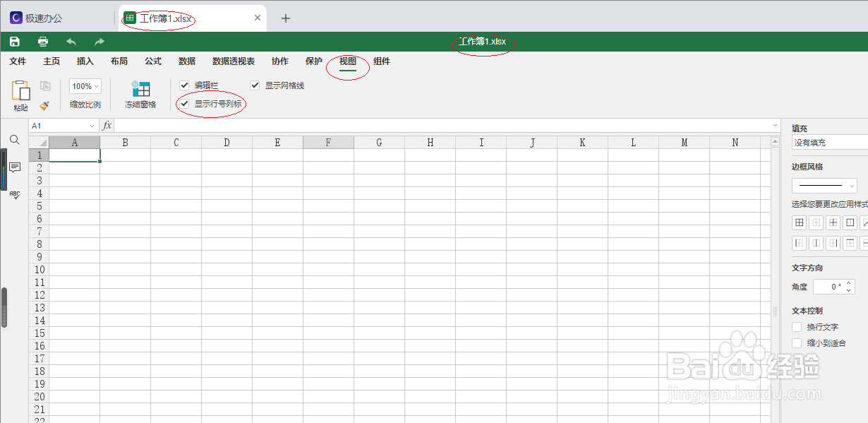Click the 冻结窗格 freeze panes icon
Image resolution: width=868 pixels, height=423 pixels.
140,89
